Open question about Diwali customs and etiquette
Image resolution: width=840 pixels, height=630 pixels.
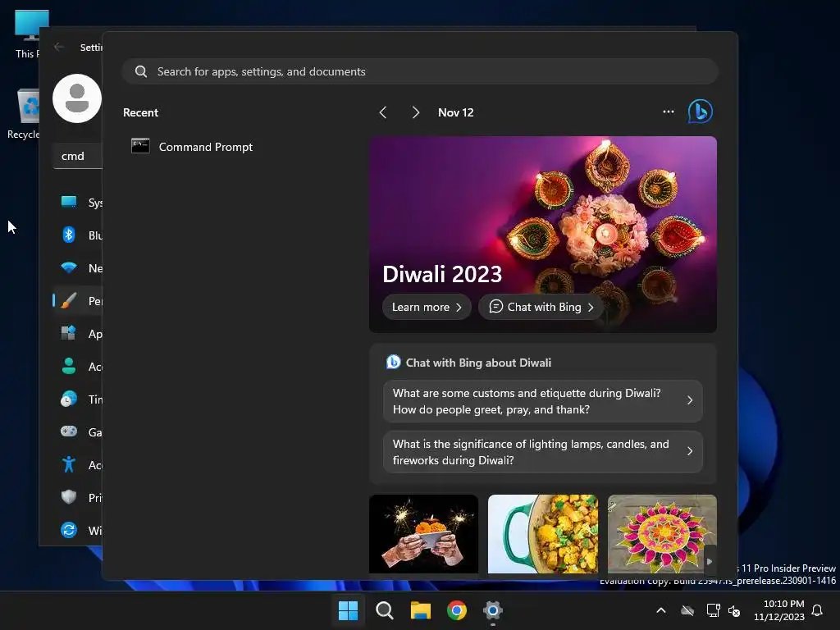[x=543, y=400]
